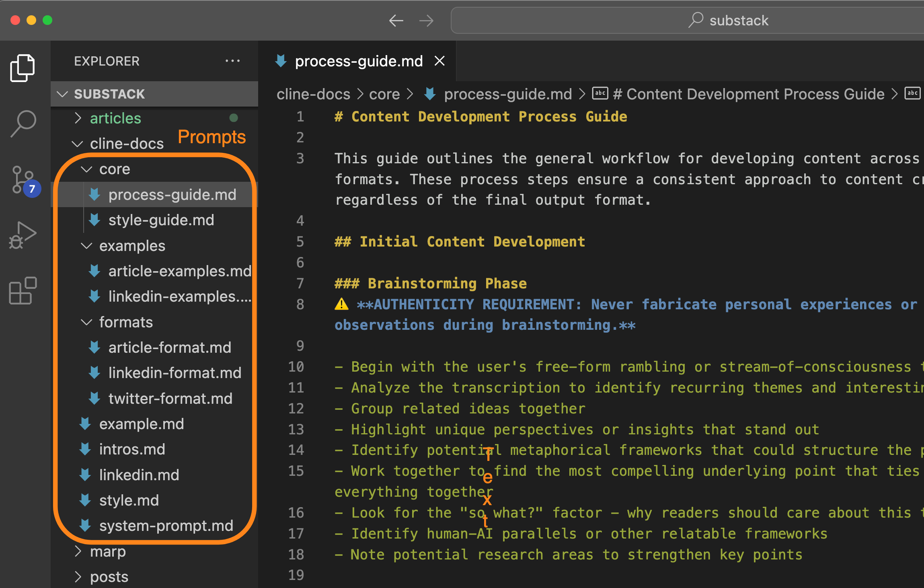The image size is (924, 588).
Task: Open the Explorer view in activity bar
Action: pos(23,68)
